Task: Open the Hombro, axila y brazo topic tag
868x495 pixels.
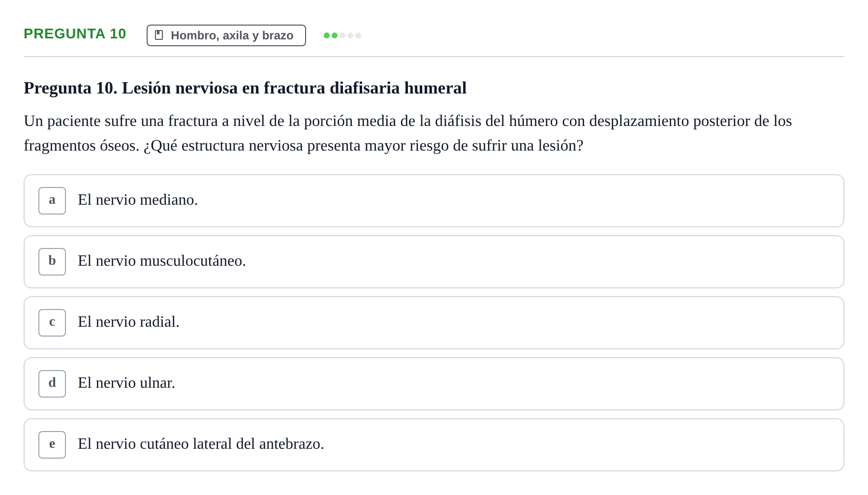Action: (226, 35)
